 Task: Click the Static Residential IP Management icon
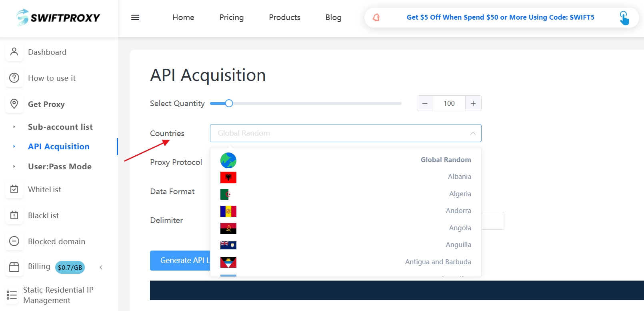pyautogui.click(x=12, y=295)
